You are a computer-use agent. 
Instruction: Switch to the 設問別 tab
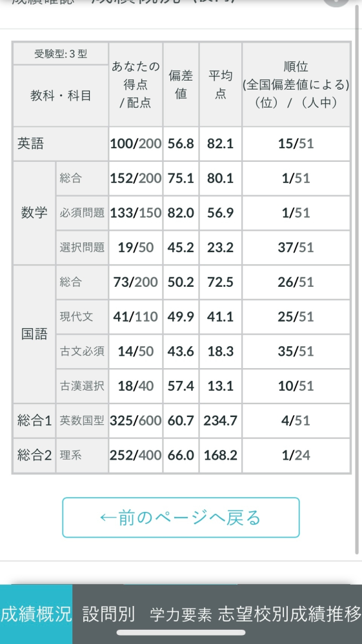pyautogui.click(x=108, y=614)
